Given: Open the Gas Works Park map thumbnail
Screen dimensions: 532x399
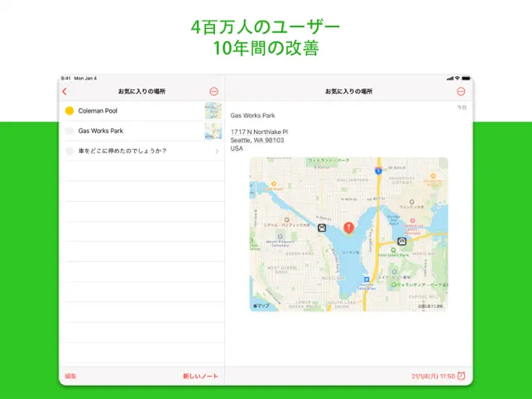Looking at the screenshot, I should tap(213, 131).
